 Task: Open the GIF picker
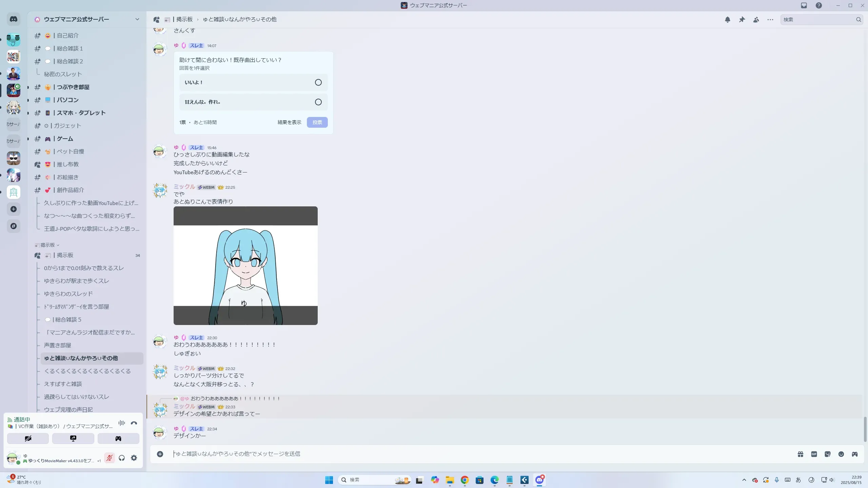tap(814, 454)
